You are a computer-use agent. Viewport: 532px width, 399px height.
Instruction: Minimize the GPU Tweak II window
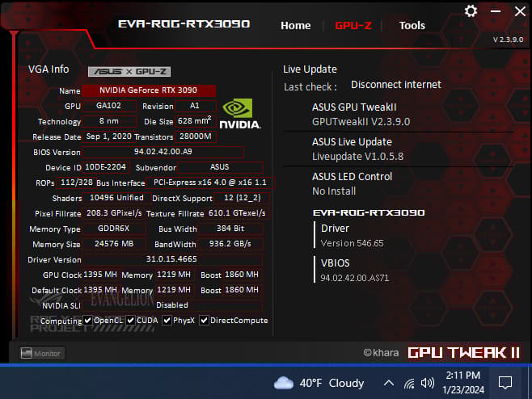496,11
